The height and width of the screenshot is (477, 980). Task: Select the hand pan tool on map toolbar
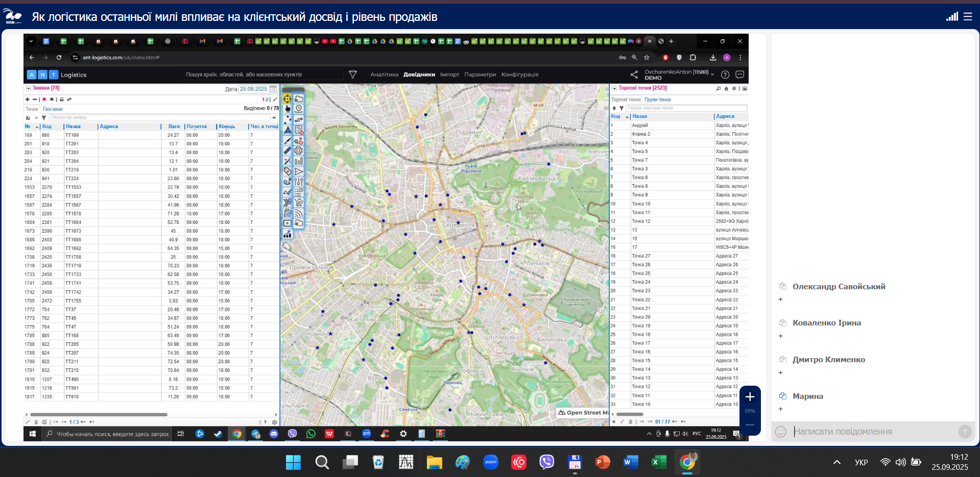coord(288,109)
